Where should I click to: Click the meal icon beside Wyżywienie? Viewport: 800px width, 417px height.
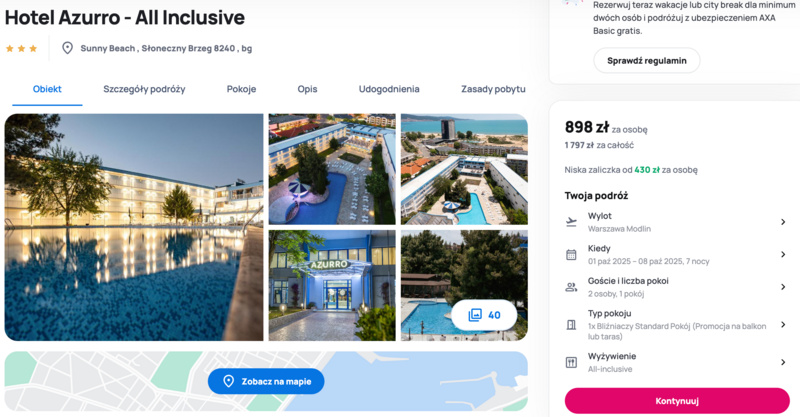[571, 362]
